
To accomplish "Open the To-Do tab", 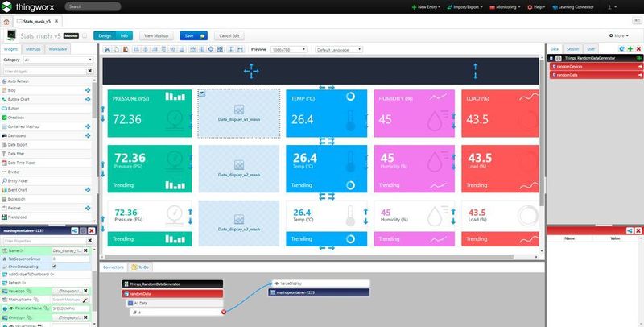I will [140, 267].
